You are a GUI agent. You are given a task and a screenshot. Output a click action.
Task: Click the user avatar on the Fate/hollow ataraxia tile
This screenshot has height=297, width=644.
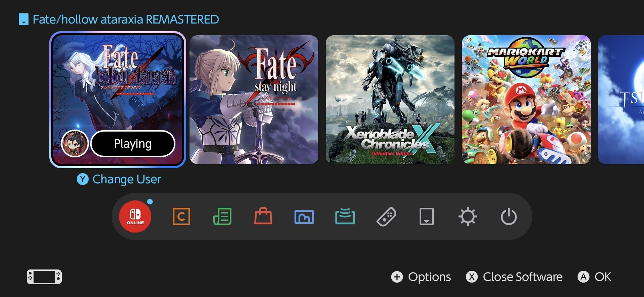75,144
